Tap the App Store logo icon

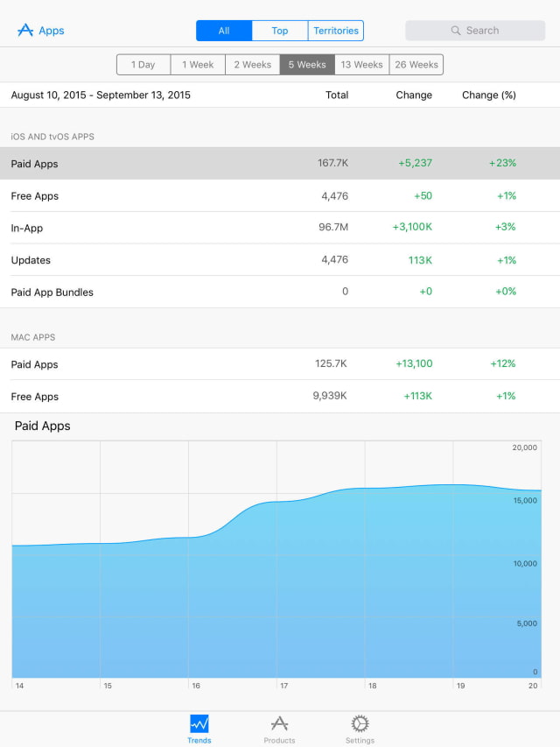click(x=25, y=31)
